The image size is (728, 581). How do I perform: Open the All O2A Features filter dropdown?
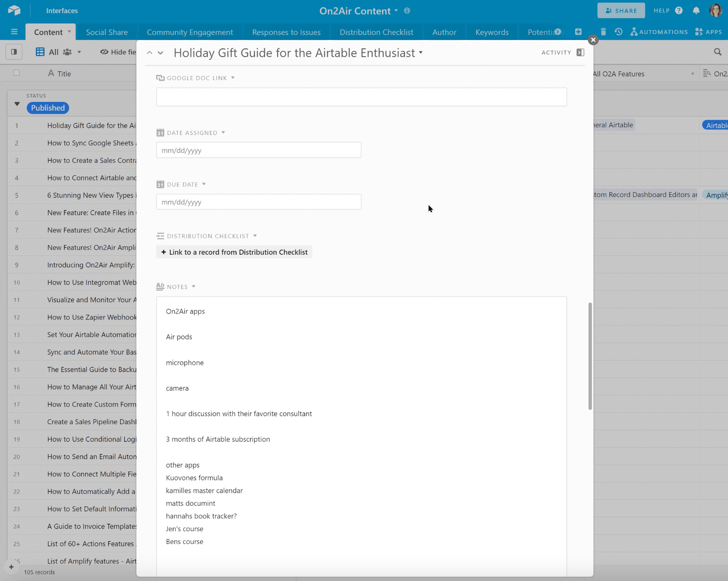693,74
